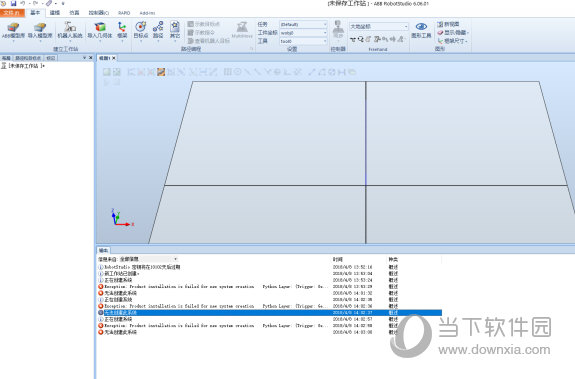
Task: Select the Freehand move tool icon
Action: click(x=353, y=39)
